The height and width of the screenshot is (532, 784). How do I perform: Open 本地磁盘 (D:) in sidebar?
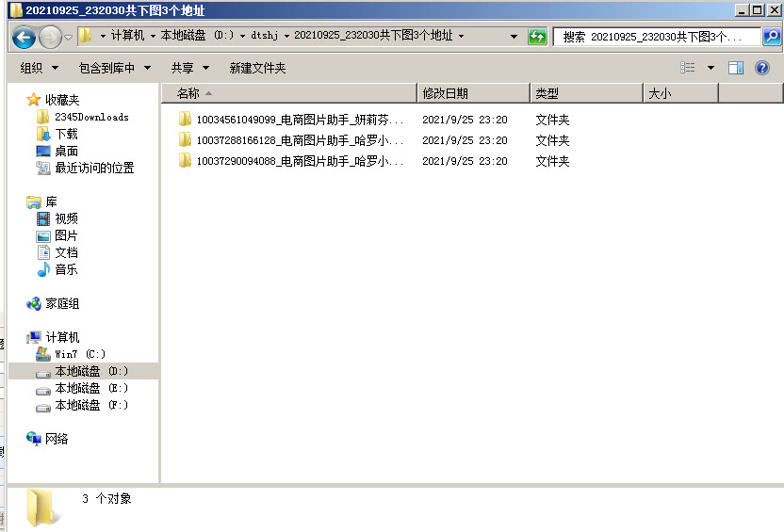[x=91, y=371]
